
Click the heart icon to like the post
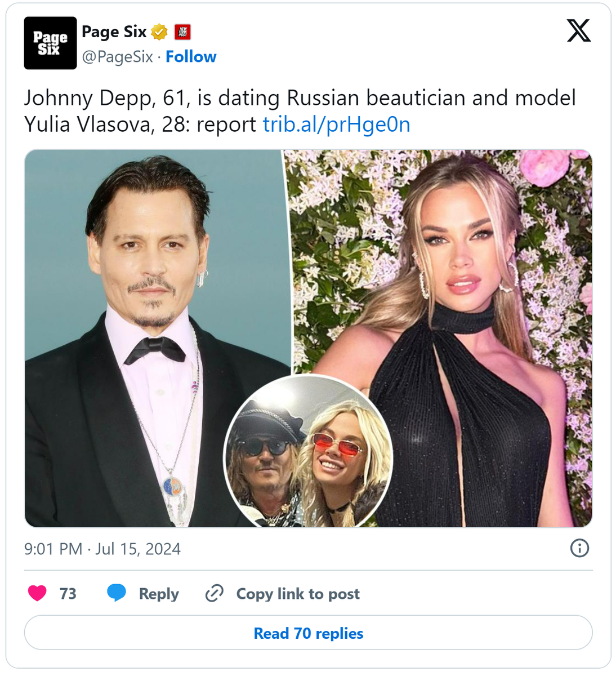(37, 593)
